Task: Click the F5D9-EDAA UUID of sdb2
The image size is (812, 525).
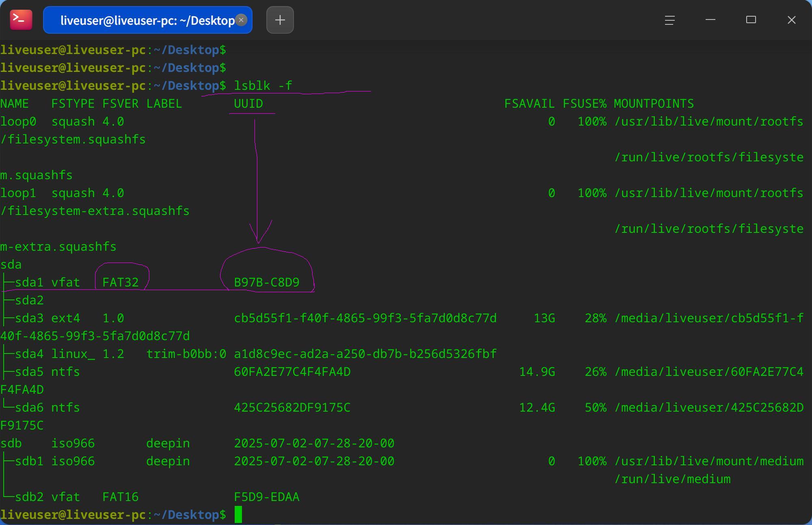Action: click(266, 497)
